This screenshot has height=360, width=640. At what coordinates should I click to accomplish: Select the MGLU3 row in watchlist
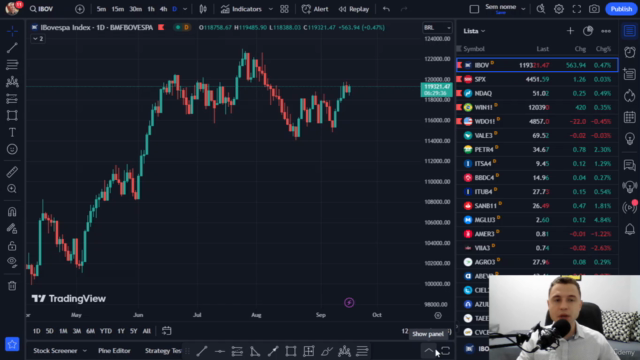tap(537, 220)
